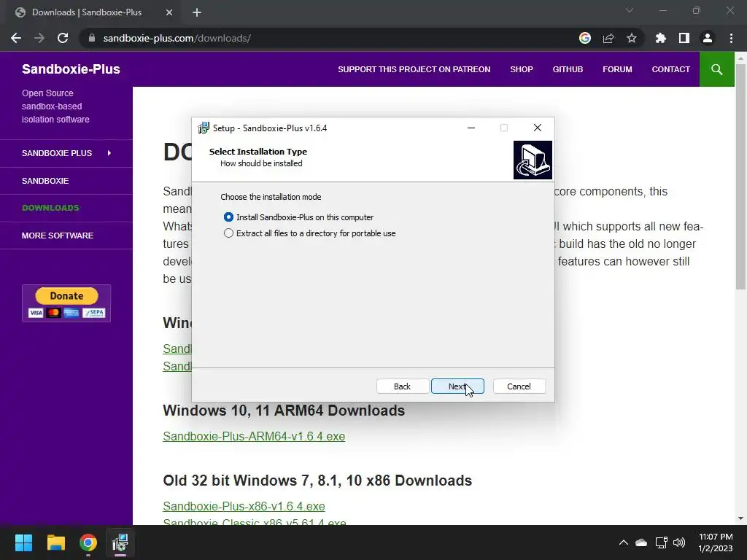This screenshot has width=747, height=560.
Task: Open Chrome profile avatar
Action: [x=708, y=38]
